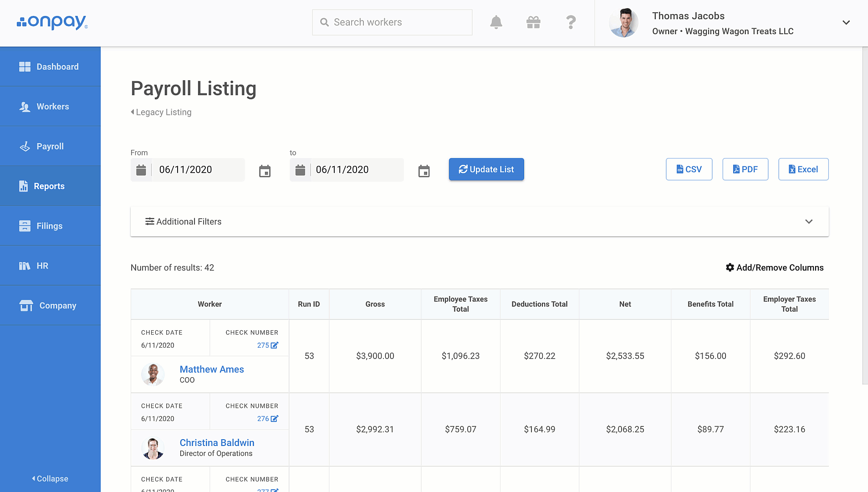Go to Dashboard in sidebar
Screen dimensions: 868x492
[x=50, y=67]
